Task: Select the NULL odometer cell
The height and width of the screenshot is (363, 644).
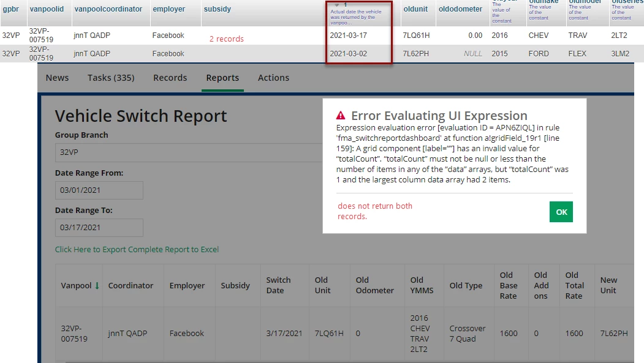Action: [x=472, y=54]
